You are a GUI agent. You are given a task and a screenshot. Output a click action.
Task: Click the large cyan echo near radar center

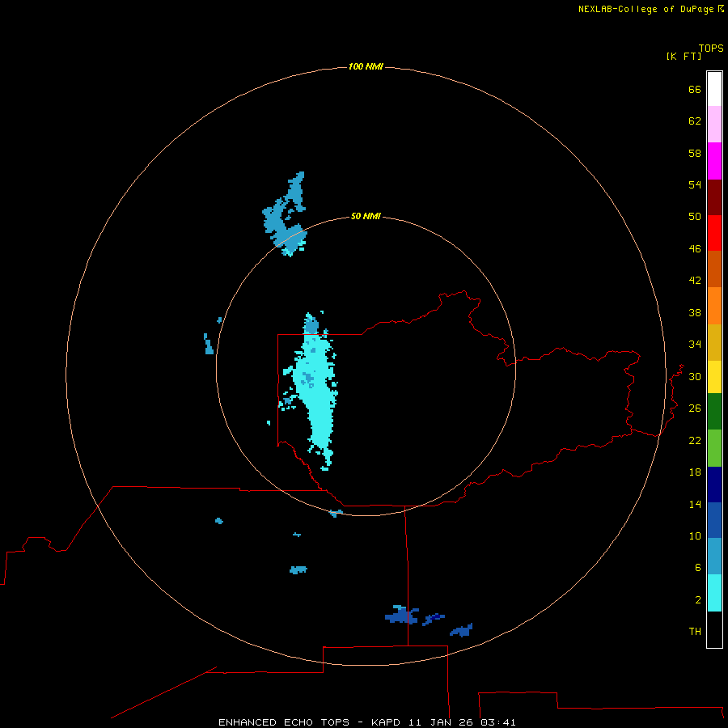(x=315, y=390)
